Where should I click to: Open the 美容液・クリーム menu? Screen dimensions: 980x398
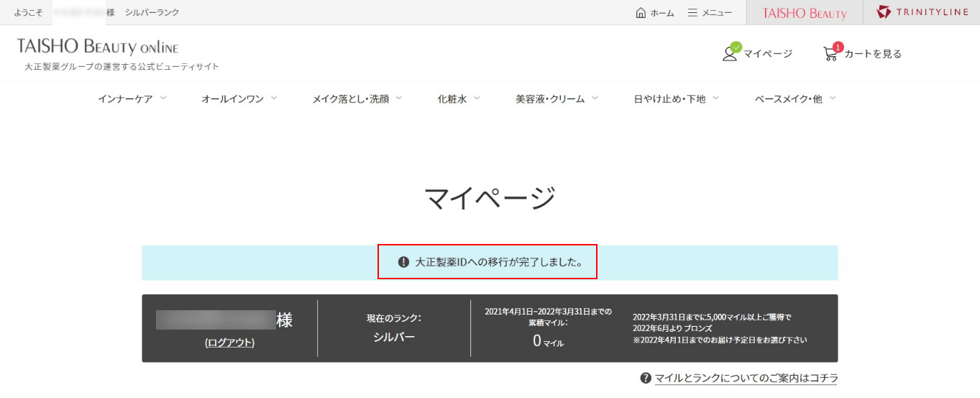[550, 99]
